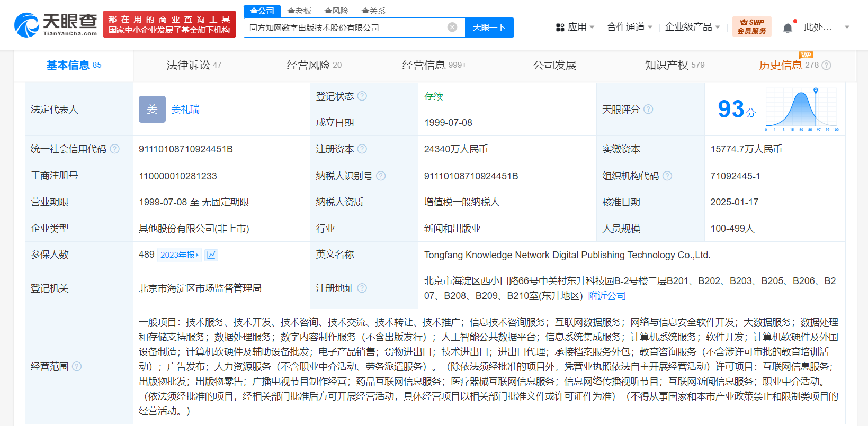The height and width of the screenshot is (426, 868).
Task: Select the 基本信息 tab
Action: coord(74,65)
